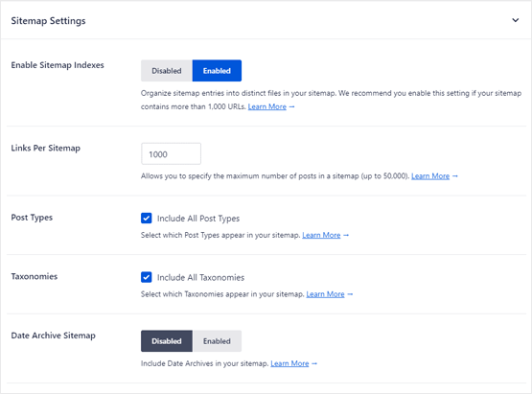This screenshot has width=532, height=394.
Task: Collapse the Sitemap Settings panel chevron
Action: tap(515, 20)
